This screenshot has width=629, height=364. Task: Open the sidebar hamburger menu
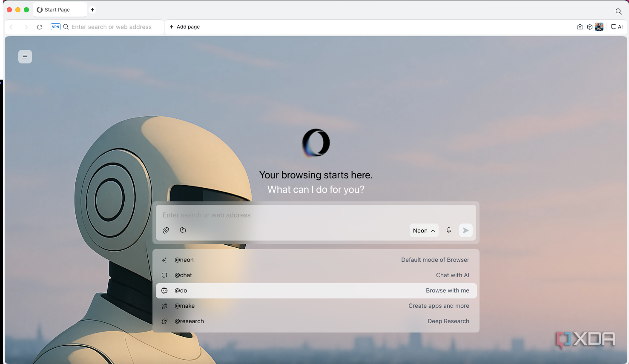pos(25,57)
